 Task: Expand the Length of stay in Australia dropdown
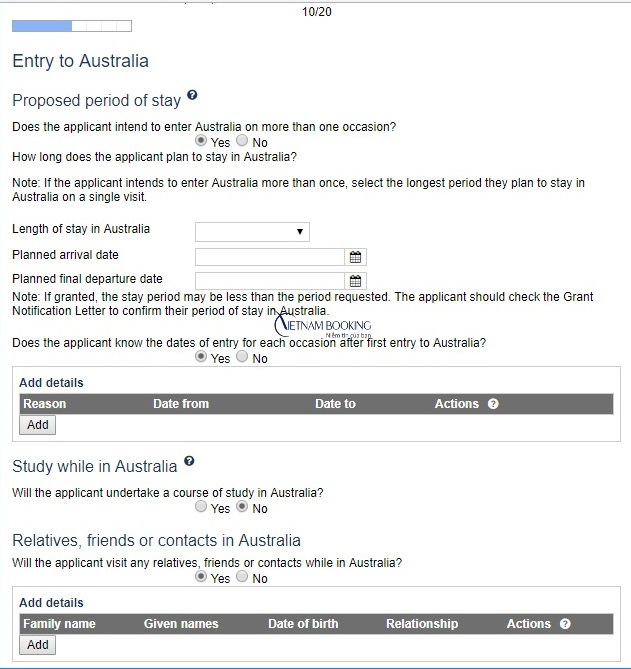(x=252, y=232)
